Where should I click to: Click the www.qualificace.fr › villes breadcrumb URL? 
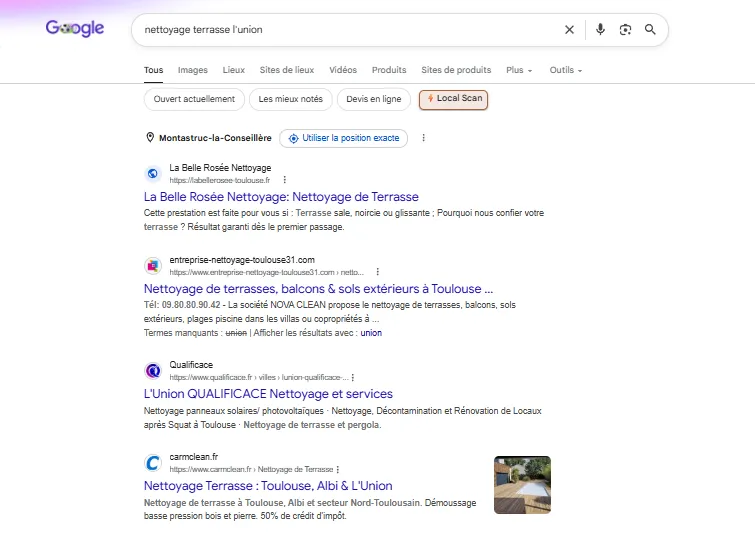(x=259, y=377)
